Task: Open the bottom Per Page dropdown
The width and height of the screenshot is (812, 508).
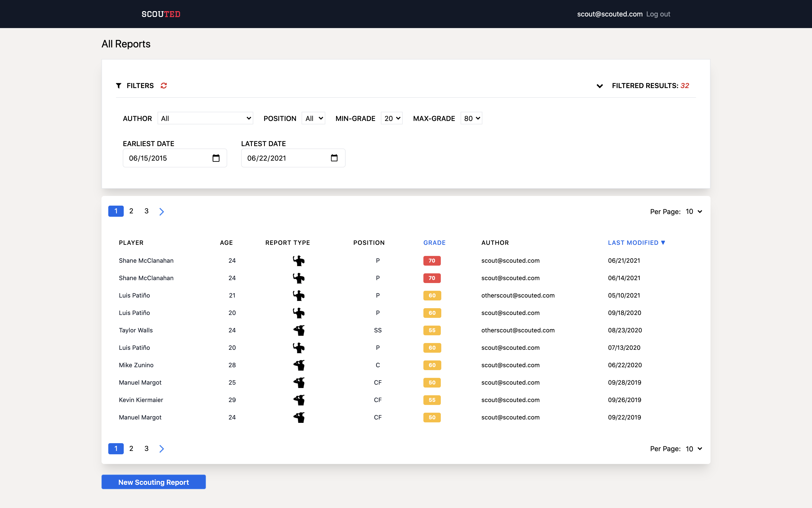Action: tap(694, 449)
